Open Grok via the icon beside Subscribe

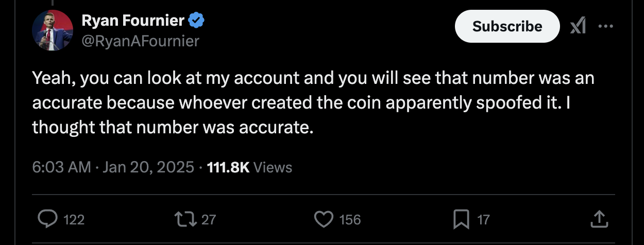pos(579,26)
